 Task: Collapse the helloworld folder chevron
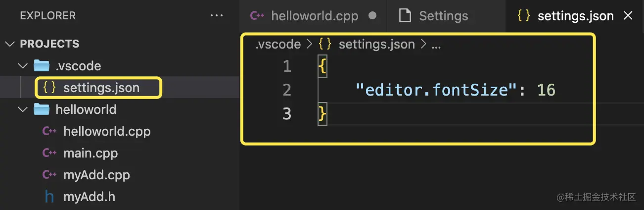pyautogui.click(x=23, y=109)
